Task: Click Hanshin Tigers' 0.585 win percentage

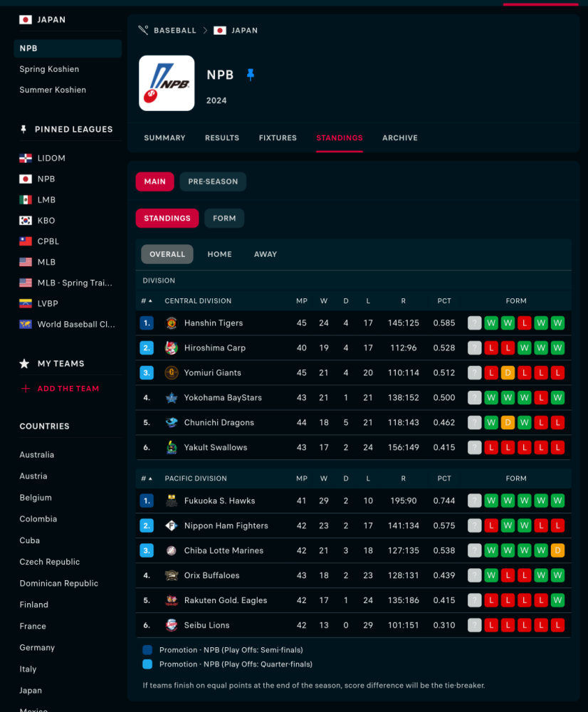Action: (444, 323)
